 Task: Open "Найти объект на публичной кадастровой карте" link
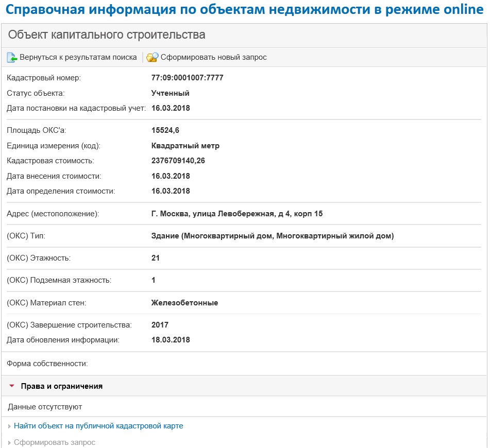click(x=98, y=426)
